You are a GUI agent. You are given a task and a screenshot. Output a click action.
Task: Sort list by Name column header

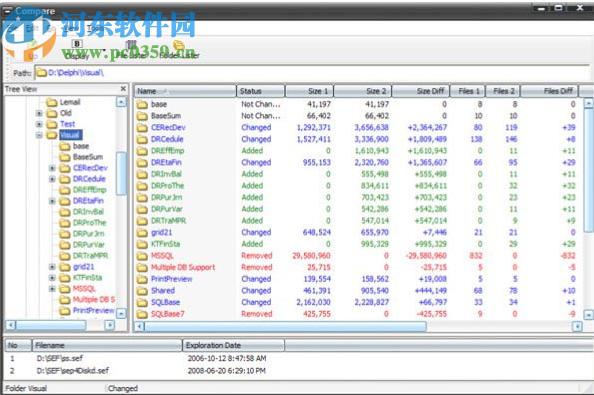pos(185,91)
